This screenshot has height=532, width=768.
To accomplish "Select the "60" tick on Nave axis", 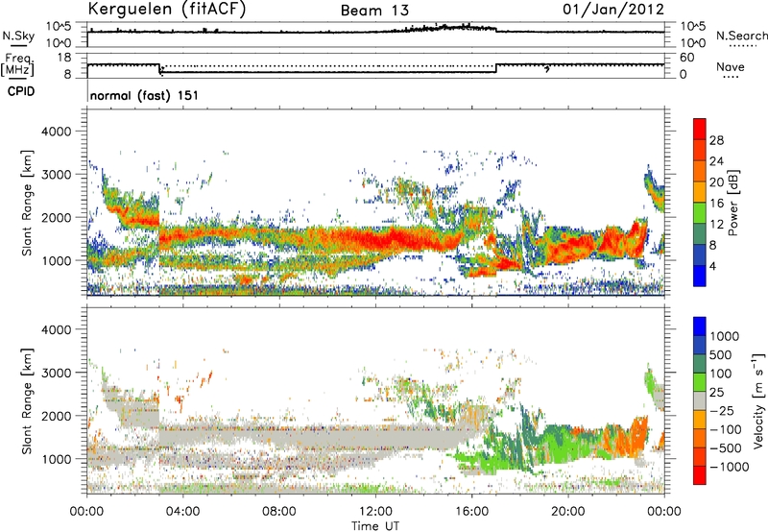I will (686, 58).
